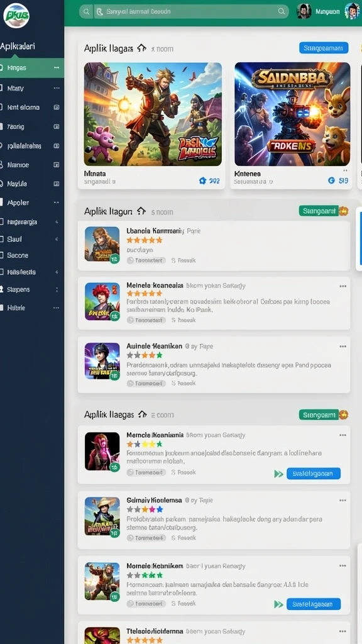This screenshot has height=644, width=362.
Task: Expand the Iallsheatis sidebar item arrow
Action: click(56, 272)
